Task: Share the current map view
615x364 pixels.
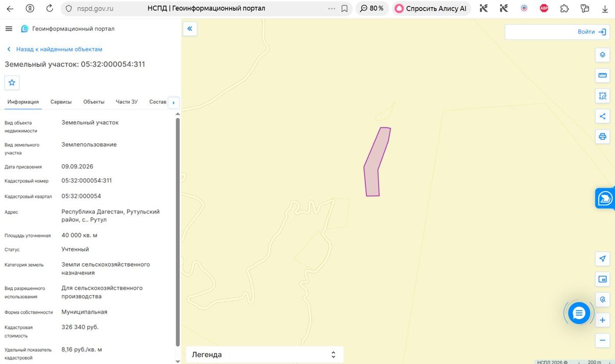Action: (x=603, y=116)
